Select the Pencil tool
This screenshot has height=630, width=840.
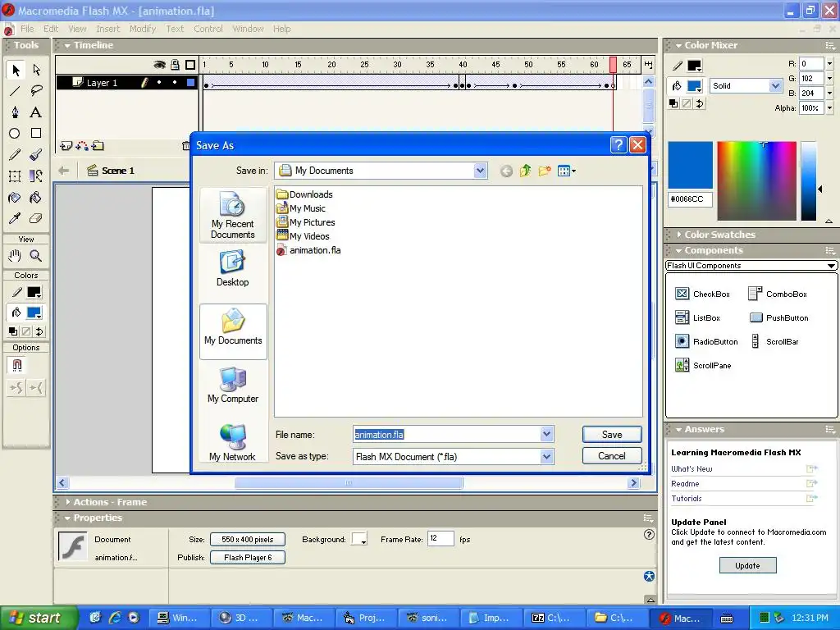point(15,155)
